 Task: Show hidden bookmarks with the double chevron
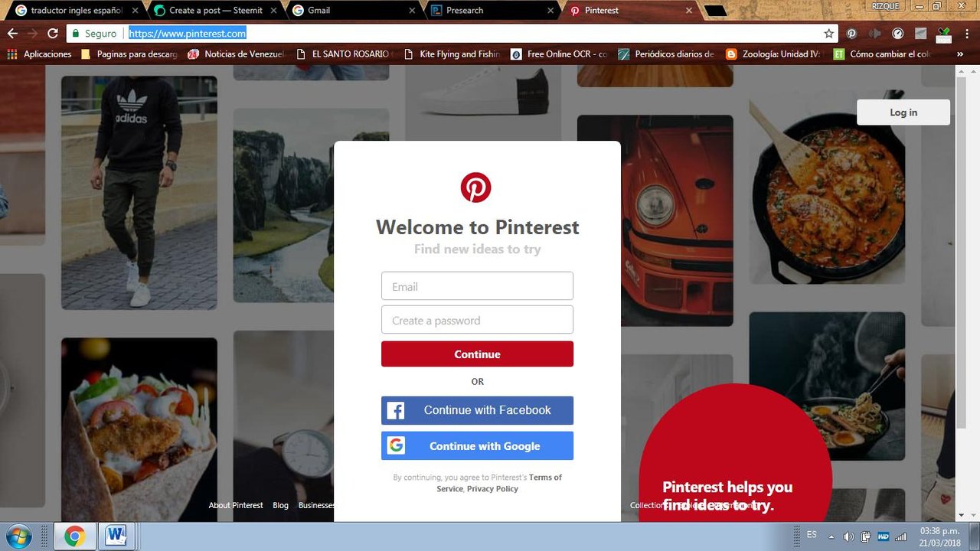[x=960, y=54]
